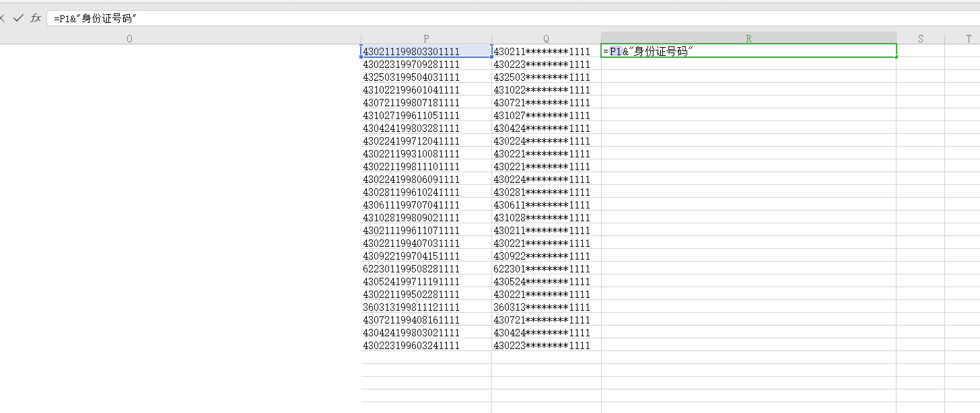
Task: Click inside the formula bar input
Action: 513,19
